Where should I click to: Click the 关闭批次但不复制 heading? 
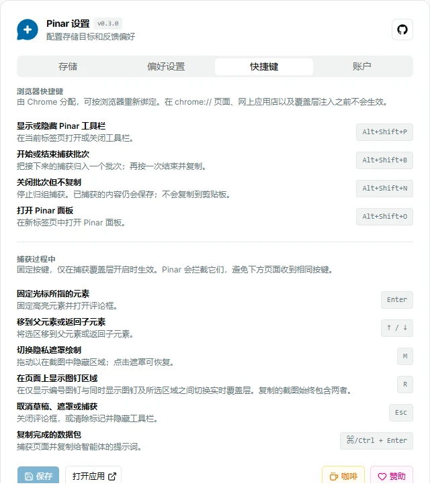(x=49, y=183)
